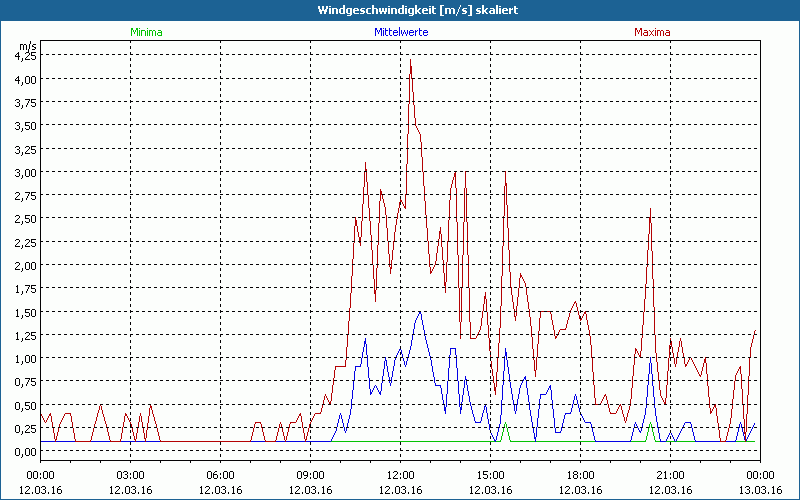Click the highest red Maxima peak above 4,00
Viewport: 800px width, 500px height.
[x=410, y=60]
